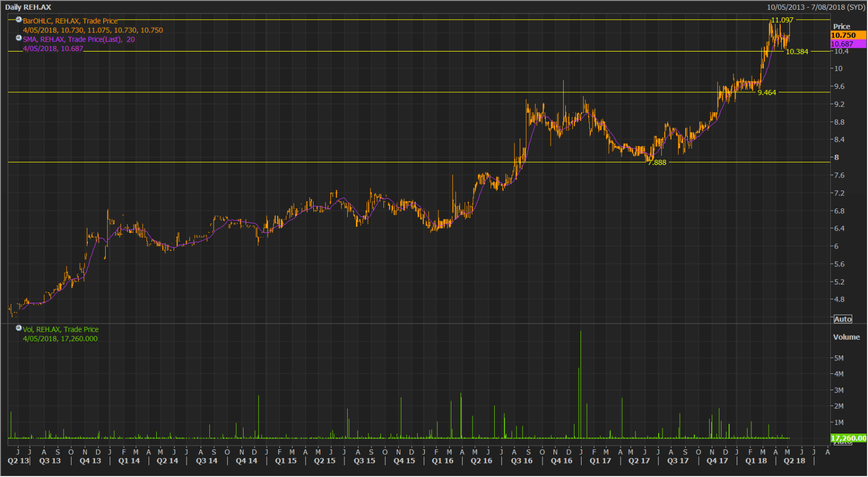Click the 10.384 horizontal line label
This screenshot has width=868, height=477.
tap(797, 52)
